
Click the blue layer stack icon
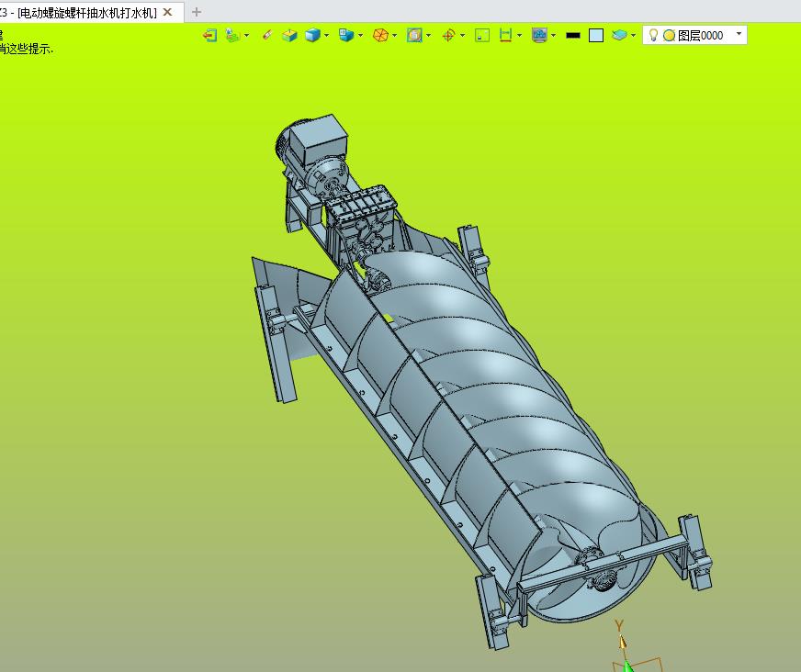point(619,35)
